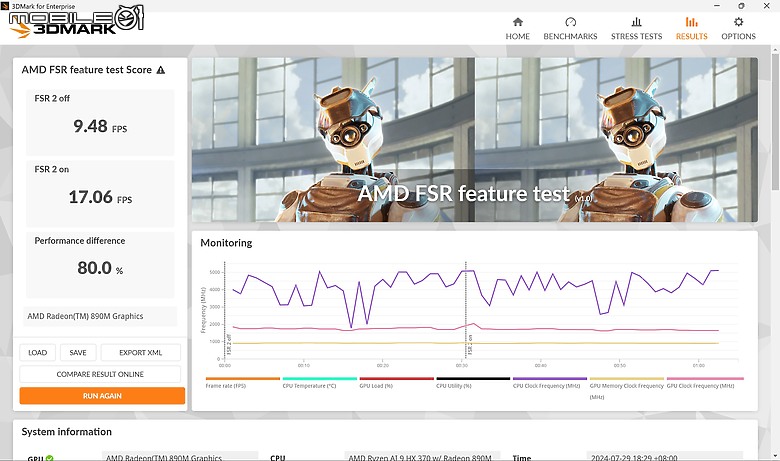
Task: Click the System information heading
Action: pyautogui.click(x=67, y=432)
